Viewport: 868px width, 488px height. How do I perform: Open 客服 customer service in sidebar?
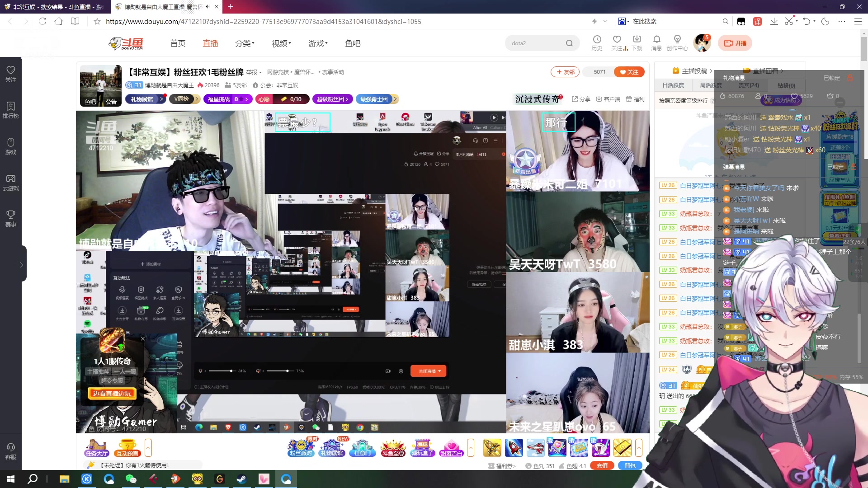11,451
